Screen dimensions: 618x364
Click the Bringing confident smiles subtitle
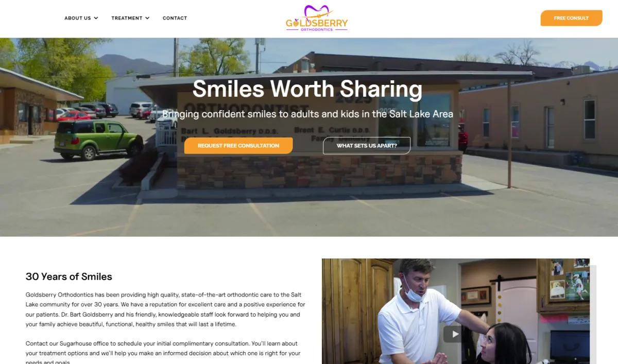pyautogui.click(x=307, y=114)
